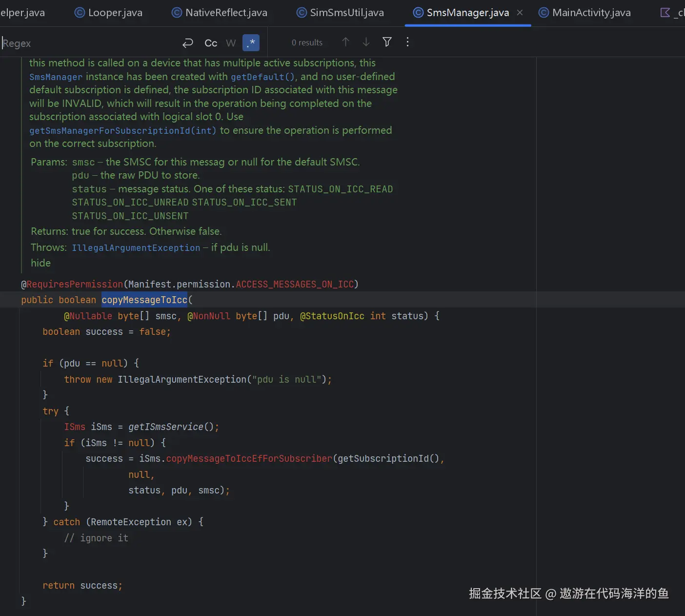Image resolution: width=685 pixels, height=616 pixels.
Task: Select the SimSmsUtil.java tab
Action: [346, 13]
